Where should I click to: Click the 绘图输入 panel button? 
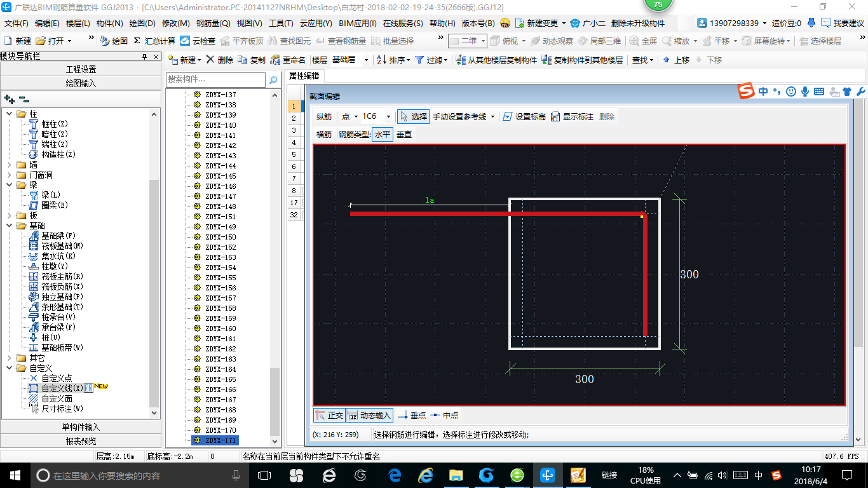coord(81,83)
